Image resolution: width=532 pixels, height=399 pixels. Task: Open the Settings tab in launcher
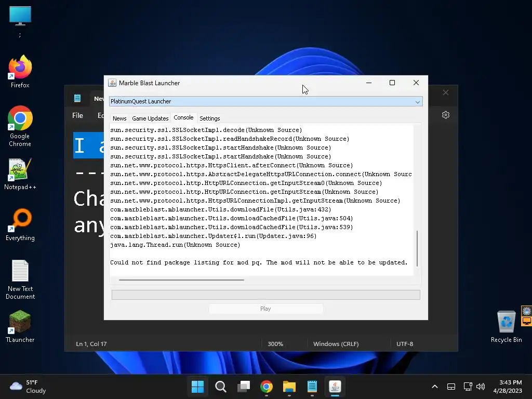pos(210,118)
